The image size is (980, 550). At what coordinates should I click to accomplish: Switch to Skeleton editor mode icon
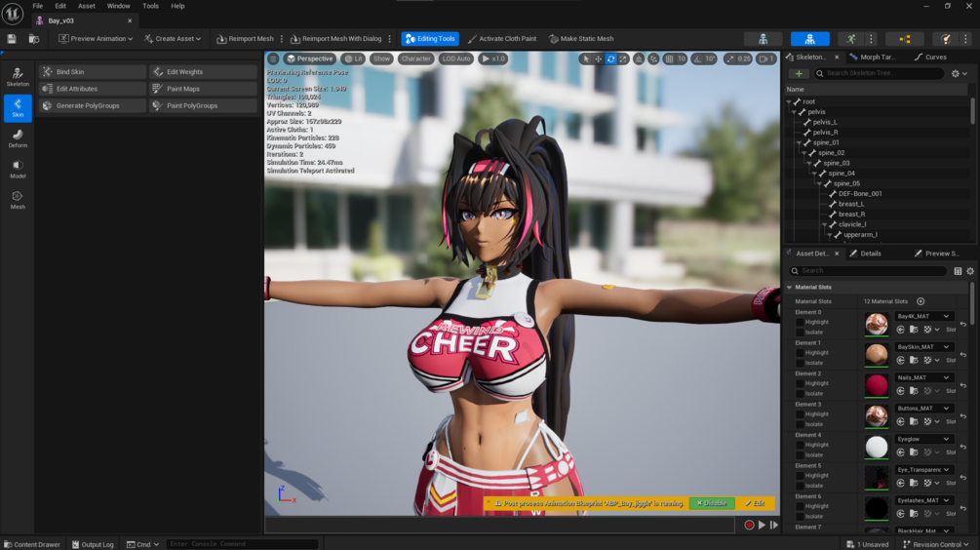pos(764,39)
